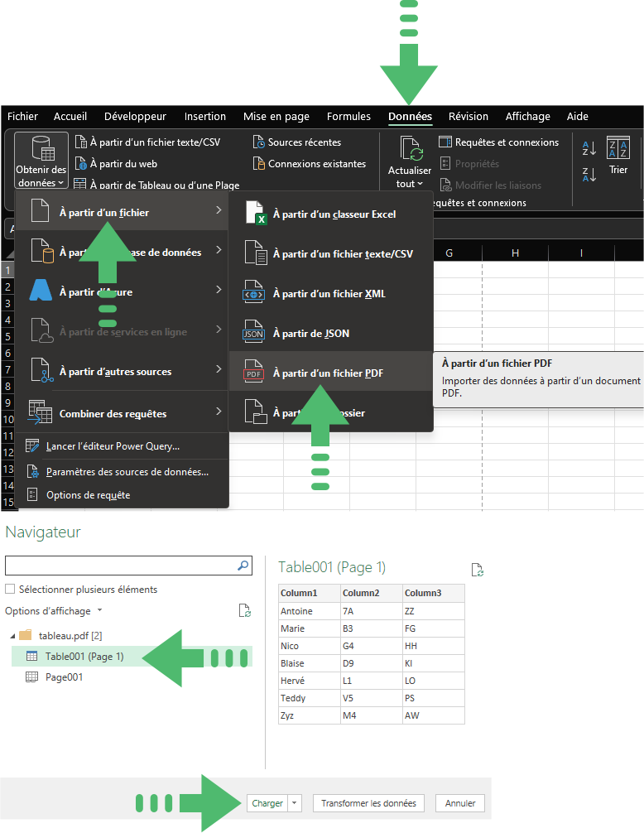Select Table001 (Page 1) in tree
This screenshot has width=644, height=833.
tap(132, 656)
